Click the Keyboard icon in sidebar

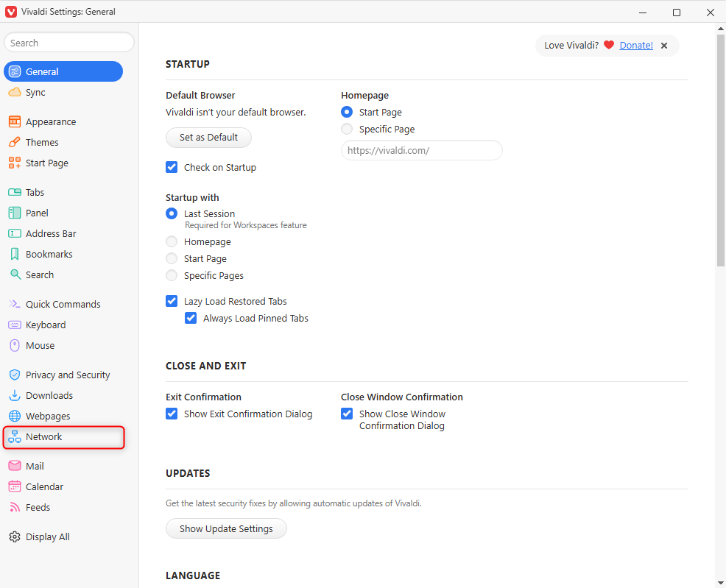(15, 325)
